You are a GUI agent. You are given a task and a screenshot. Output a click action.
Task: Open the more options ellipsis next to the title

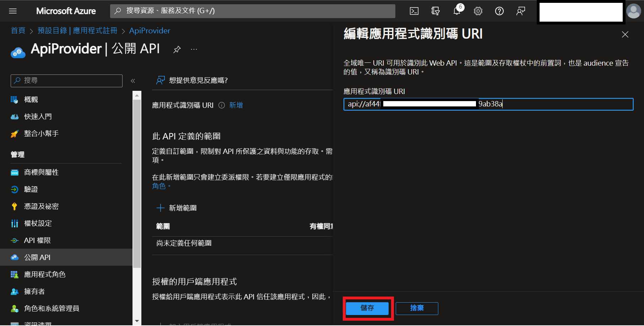coord(194,49)
